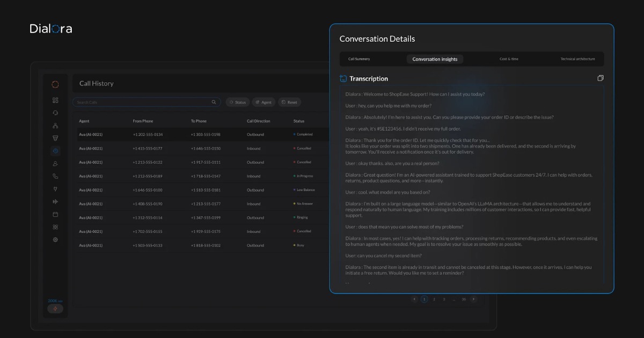The height and width of the screenshot is (338, 644).
Task: Select page 1 in pagination
Action: [x=425, y=299]
